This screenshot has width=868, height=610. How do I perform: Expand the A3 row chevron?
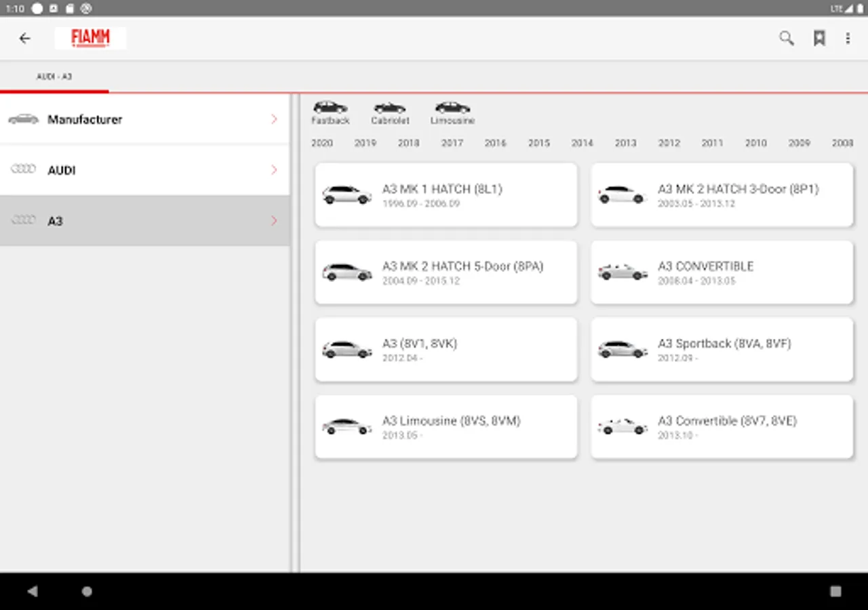274,221
